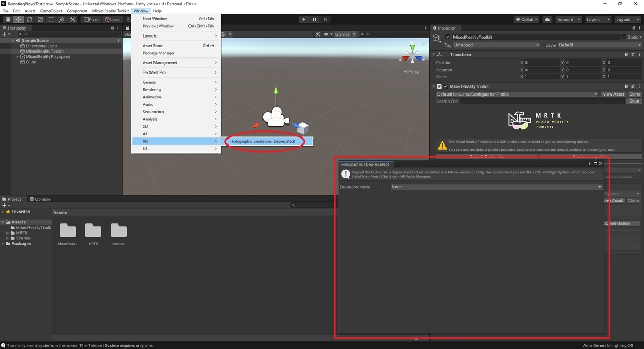Select Directional Light in Hierarchy
The height and width of the screenshot is (349, 644).
click(x=41, y=46)
